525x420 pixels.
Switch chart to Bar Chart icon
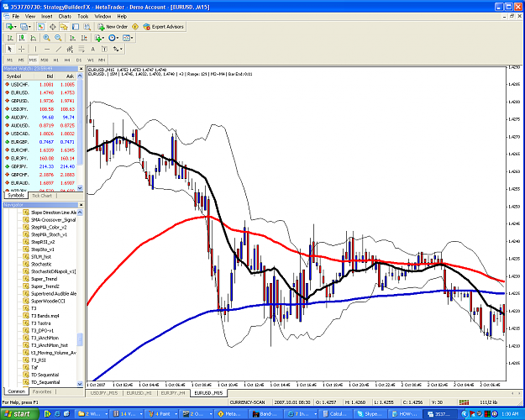[10, 38]
